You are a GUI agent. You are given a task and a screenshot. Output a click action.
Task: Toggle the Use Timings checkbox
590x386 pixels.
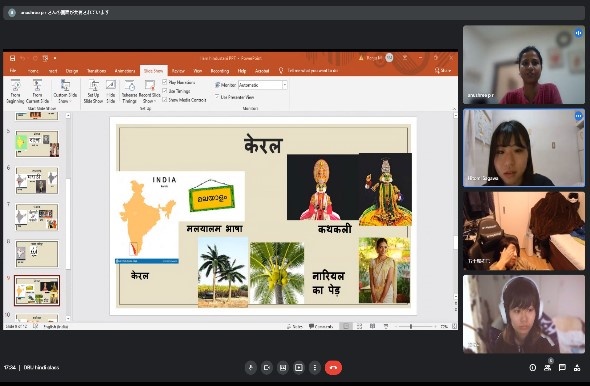(164, 91)
